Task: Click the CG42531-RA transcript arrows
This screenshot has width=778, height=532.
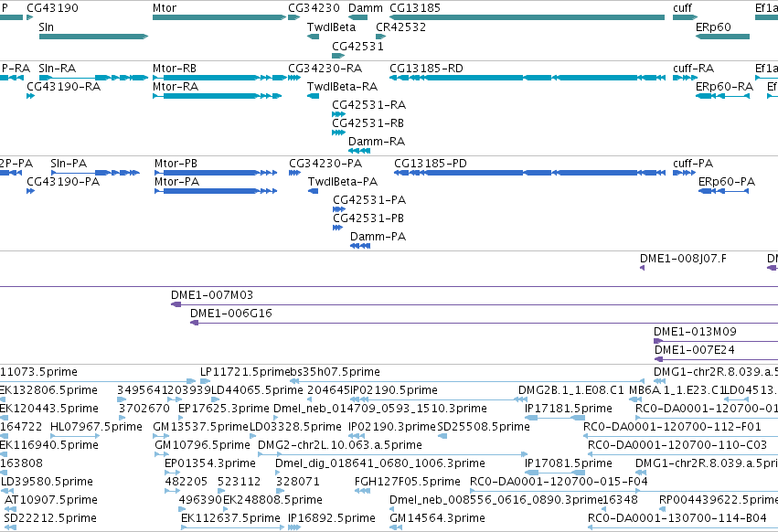Action: (x=339, y=114)
